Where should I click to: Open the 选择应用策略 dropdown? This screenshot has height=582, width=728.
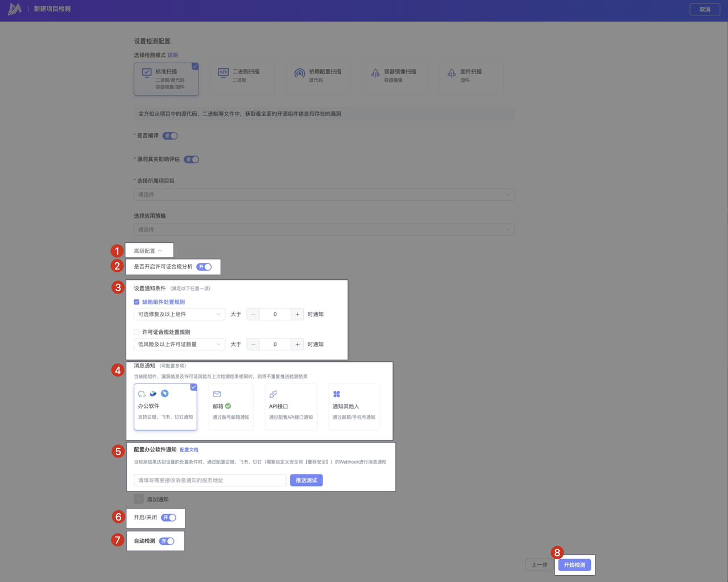tap(324, 230)
